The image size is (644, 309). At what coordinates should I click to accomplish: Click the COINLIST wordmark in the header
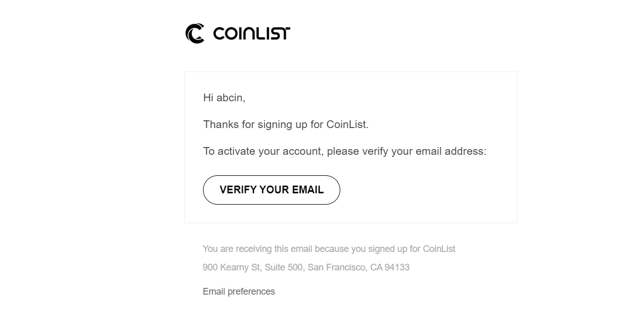pyautogui.click(x=251, y=34)
